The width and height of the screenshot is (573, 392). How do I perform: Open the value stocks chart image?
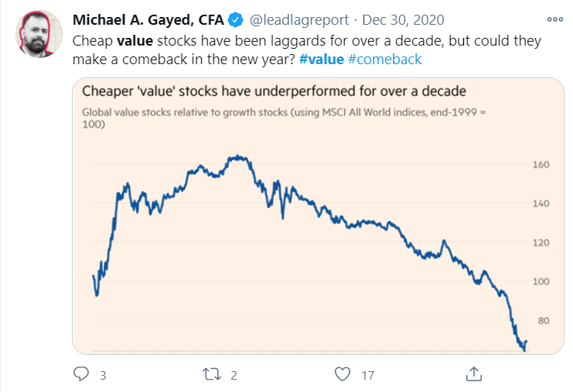[318, 216]
